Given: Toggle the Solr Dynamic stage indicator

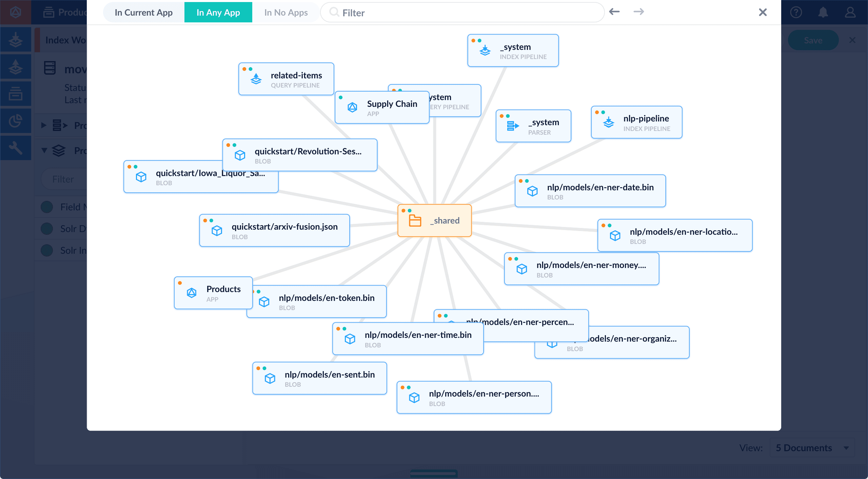Looking at the screenshot, I should [x=47, y=228].
